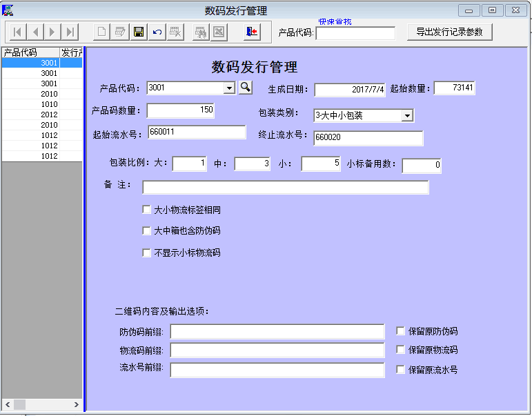This screenshot has width=532, height=416.
Task: Check 大小物流标签相同 option
Action: coord(146,210)
